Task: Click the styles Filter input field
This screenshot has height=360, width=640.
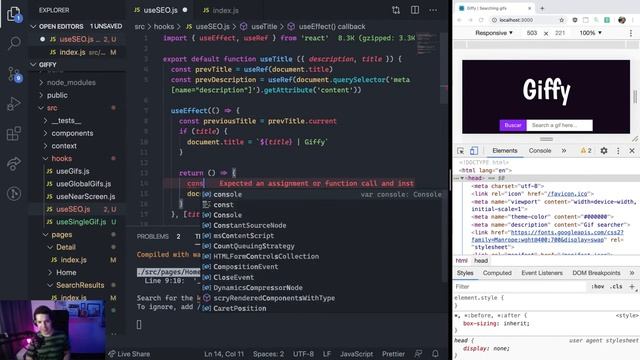Action: click(x=519, y=287)
